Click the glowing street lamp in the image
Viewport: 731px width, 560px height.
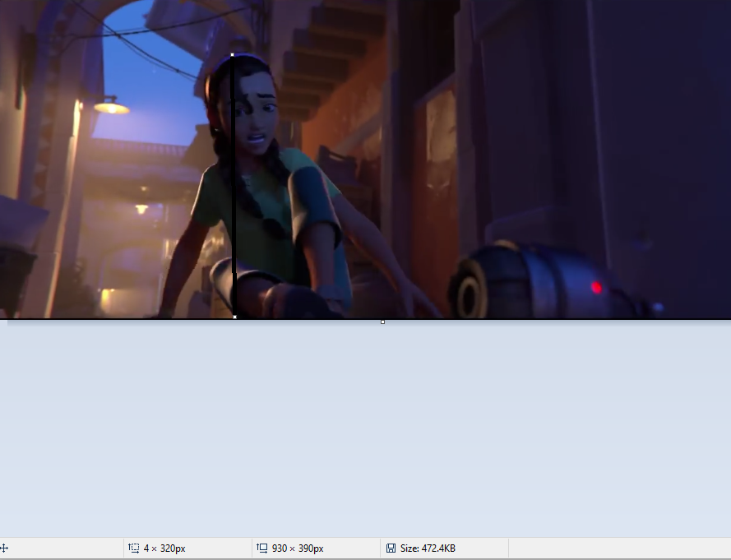click(x=112, y=107)
